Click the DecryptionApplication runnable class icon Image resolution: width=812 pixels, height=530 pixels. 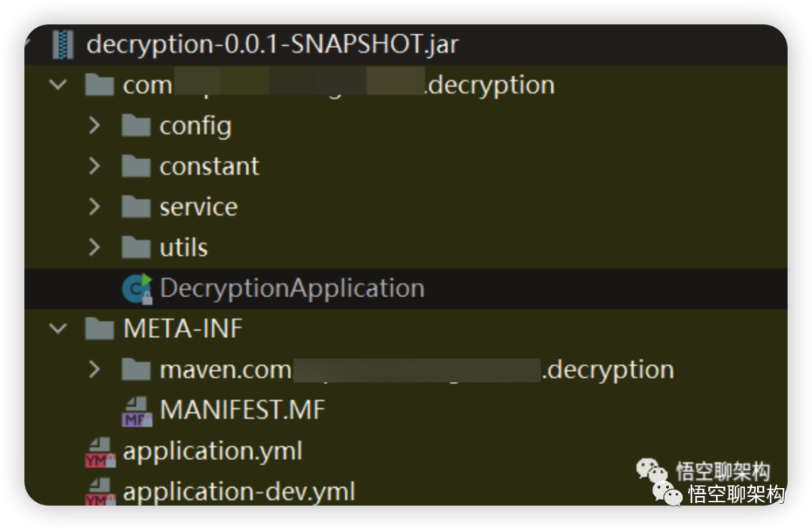point(137,289)
